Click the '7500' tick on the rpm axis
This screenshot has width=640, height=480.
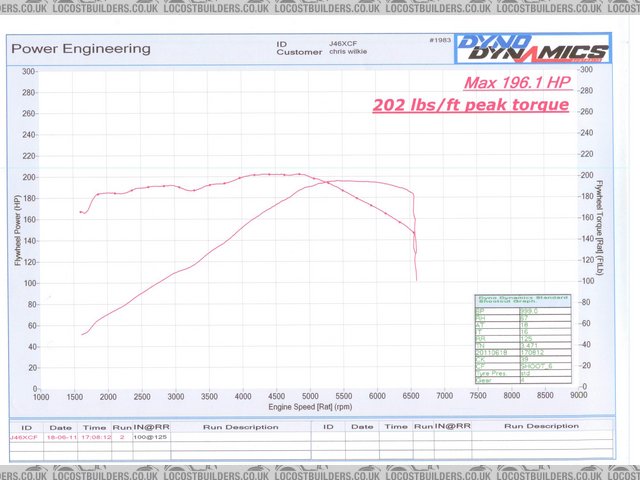(478, 396)
